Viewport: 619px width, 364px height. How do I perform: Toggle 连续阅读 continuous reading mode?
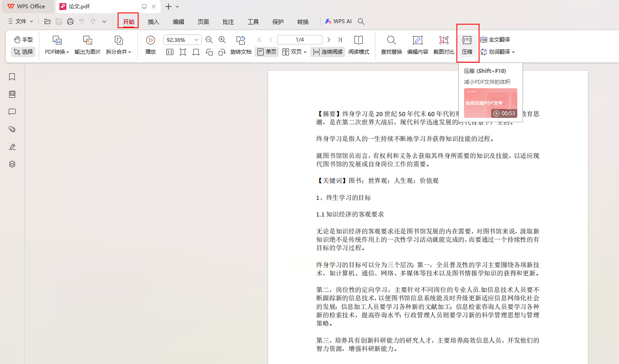pyautogui.click(x=327, y=52)
